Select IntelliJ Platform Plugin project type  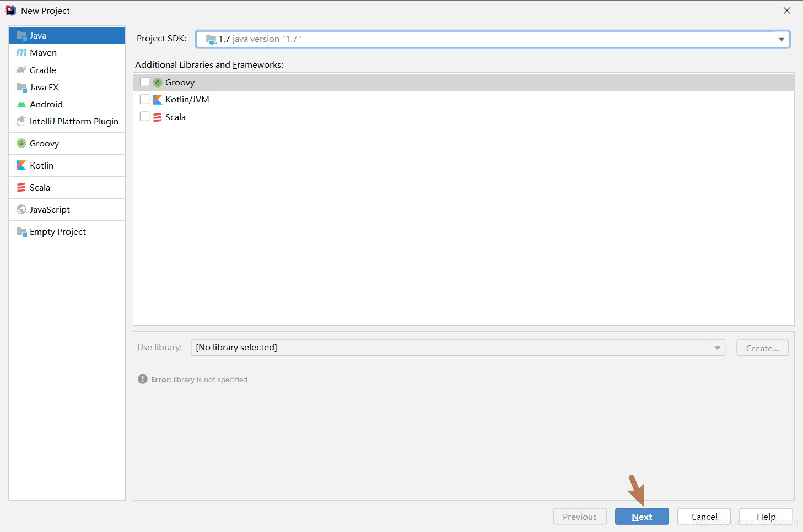[67, 121]
